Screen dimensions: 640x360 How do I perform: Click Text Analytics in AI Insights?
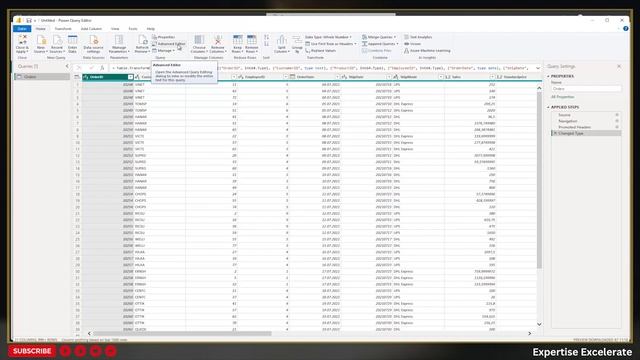(x=418, y=37)
